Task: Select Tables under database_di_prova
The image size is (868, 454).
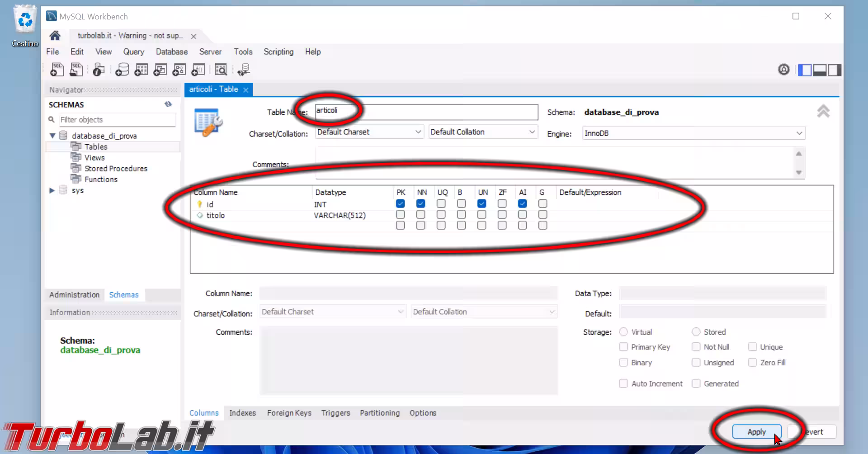Action: coord(96,147)
